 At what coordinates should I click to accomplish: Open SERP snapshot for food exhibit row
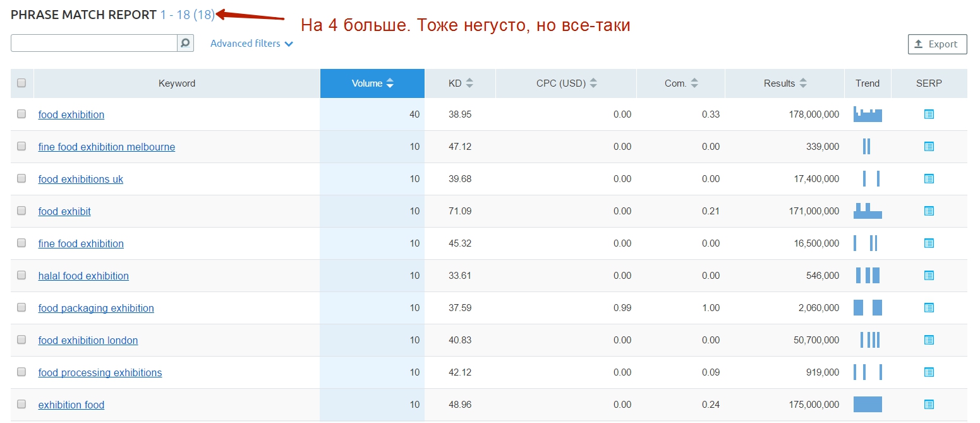929,211
